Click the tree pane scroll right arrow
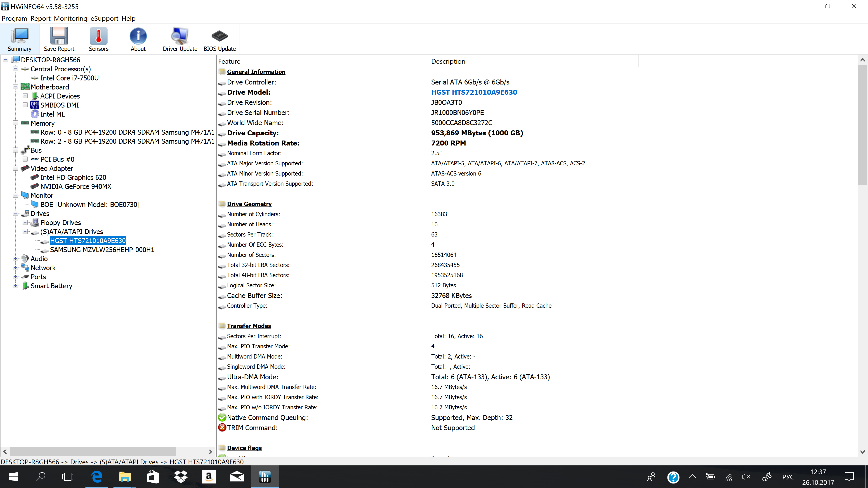 click(x=210, y=451)
